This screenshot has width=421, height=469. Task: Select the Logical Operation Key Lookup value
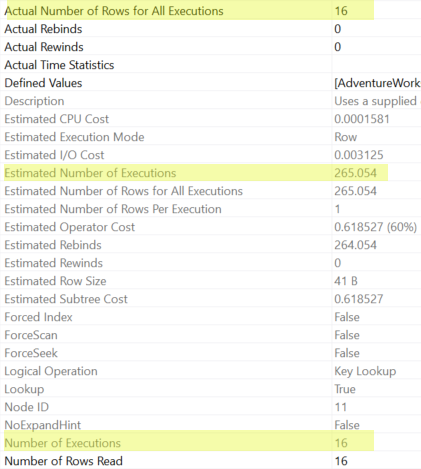tap(365, 371)
